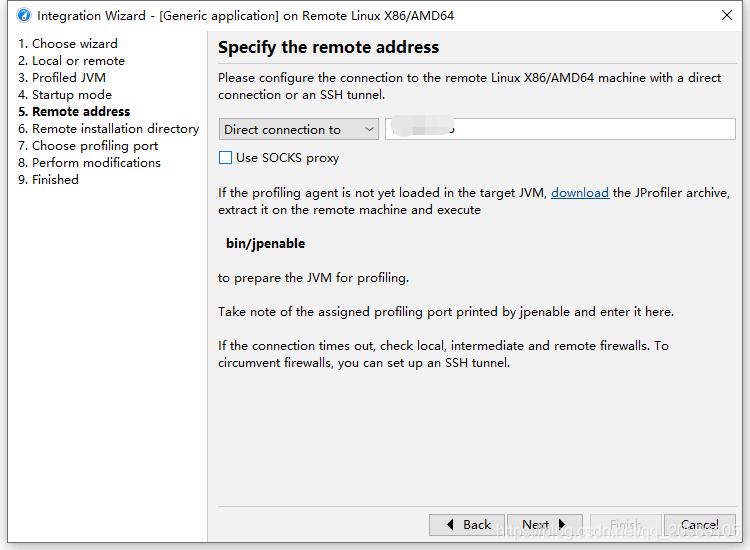
Task: Open the download link for JProfiler archive
Action: [580, 193]
